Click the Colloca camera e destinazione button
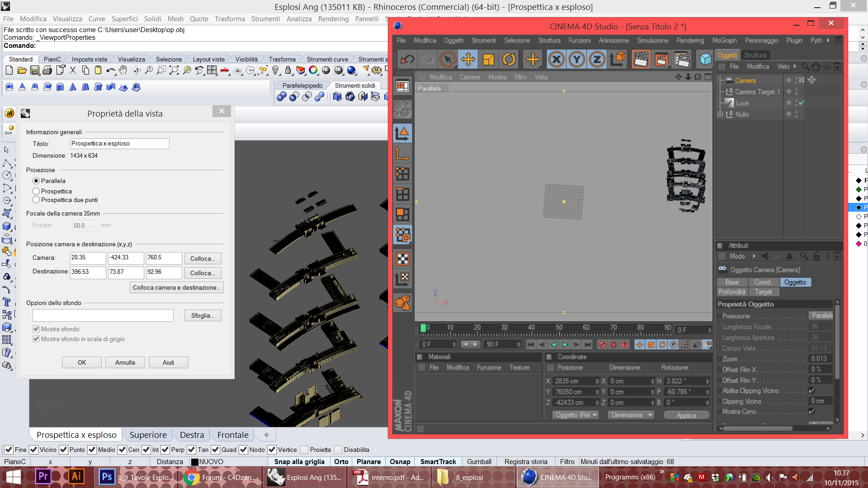This screenshot has width=868, height=488. click(176, 287)
